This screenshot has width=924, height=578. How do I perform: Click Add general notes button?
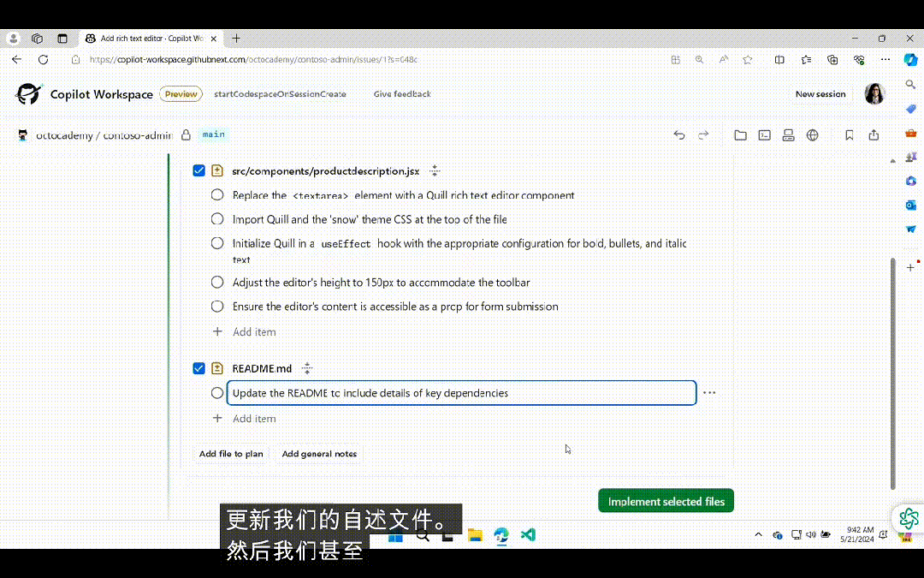pos(319,454)
